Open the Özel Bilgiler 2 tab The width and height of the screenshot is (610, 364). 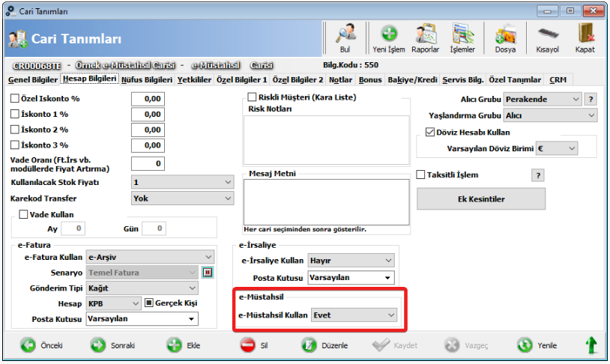pyautogui.click(x=298, y=79)
